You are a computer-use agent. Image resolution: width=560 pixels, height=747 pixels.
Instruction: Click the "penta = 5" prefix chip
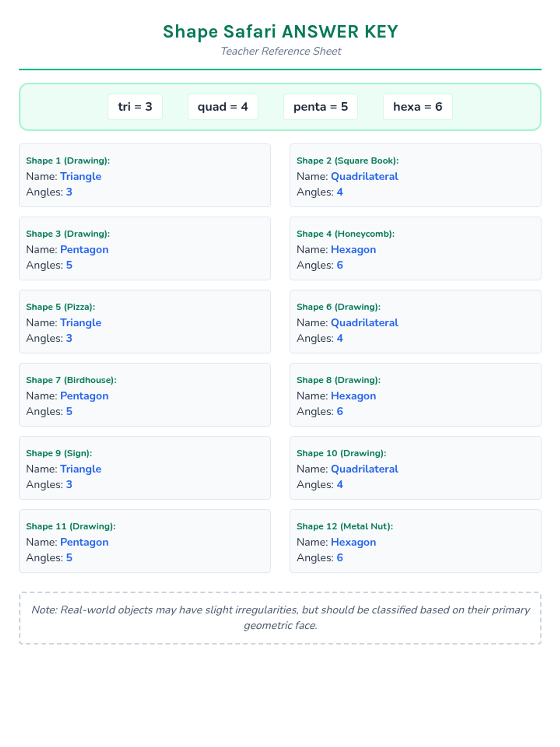pyautogui.click(x=320, y=107)
